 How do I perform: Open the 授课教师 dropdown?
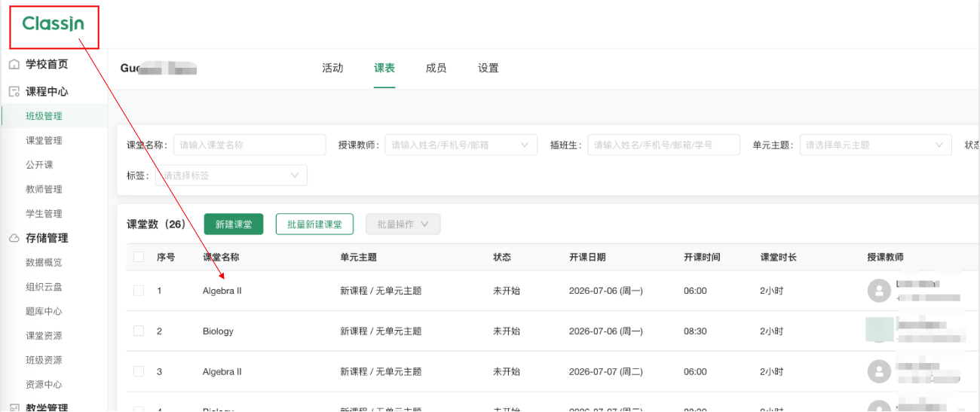[461, 145]
